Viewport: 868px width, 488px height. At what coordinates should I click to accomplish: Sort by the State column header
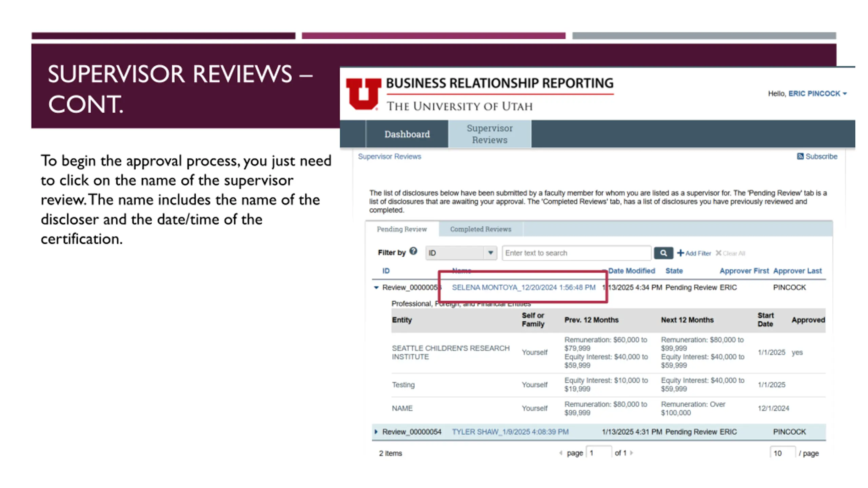674,271
